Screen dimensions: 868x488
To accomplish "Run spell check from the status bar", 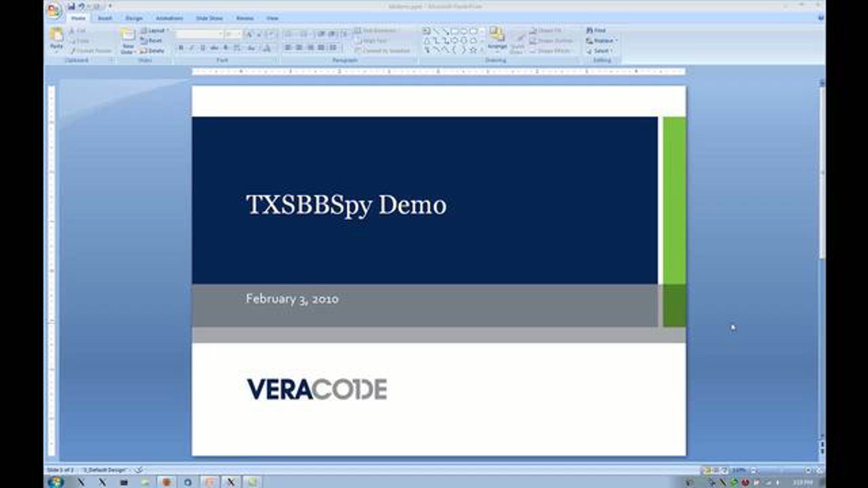I will [x=139, y=470].
